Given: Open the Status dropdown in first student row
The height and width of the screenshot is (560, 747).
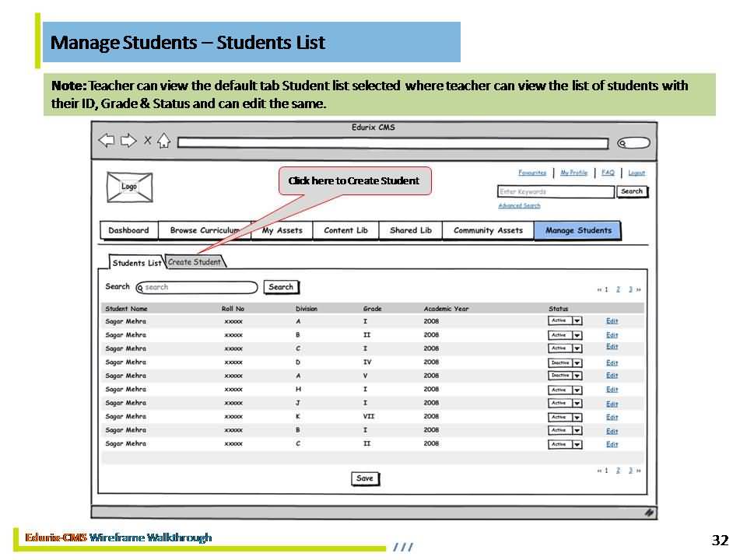Looking at the screenshot, I should tap(577, 320).
